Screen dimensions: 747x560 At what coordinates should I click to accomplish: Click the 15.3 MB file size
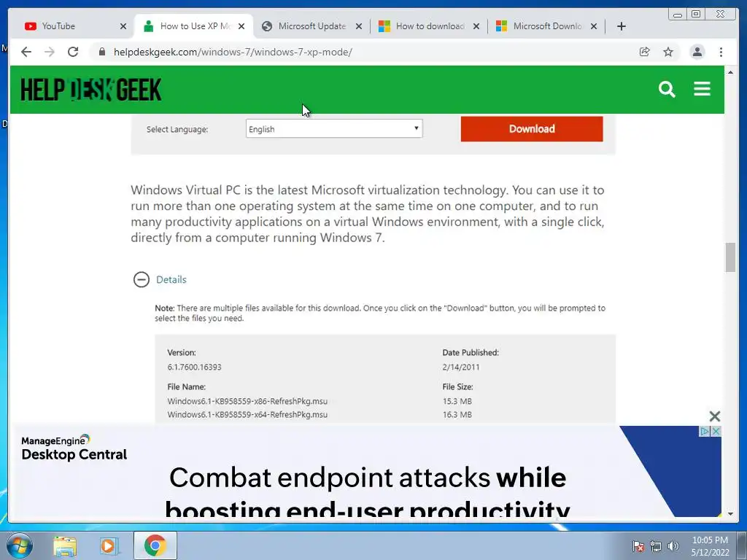[457, 401]
